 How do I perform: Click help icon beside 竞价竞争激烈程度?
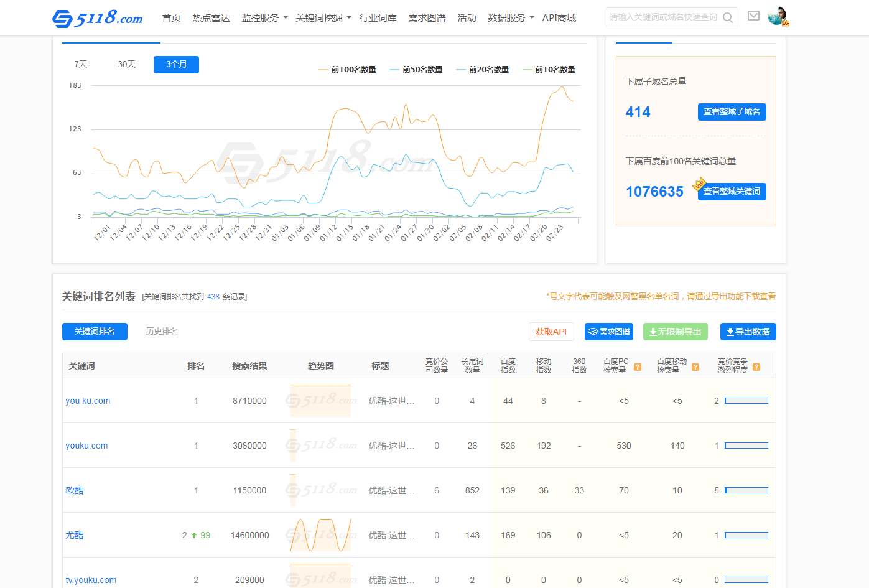coord(756,367)
